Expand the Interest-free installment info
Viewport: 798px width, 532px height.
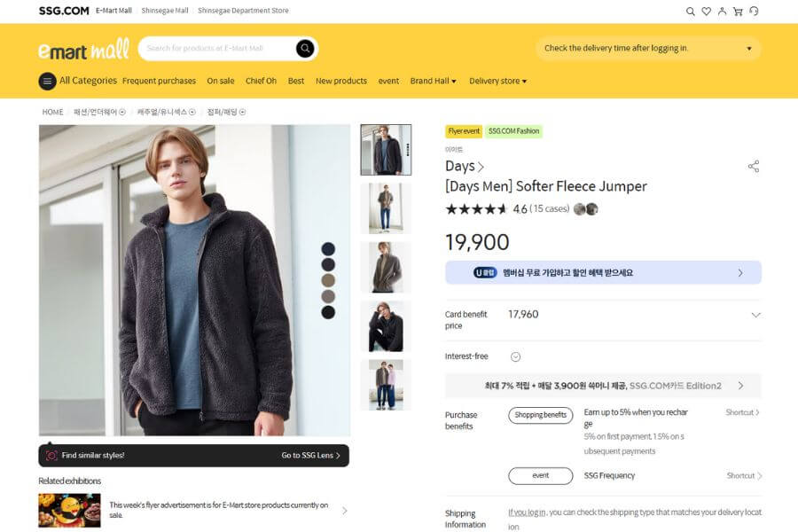point(515,356)
